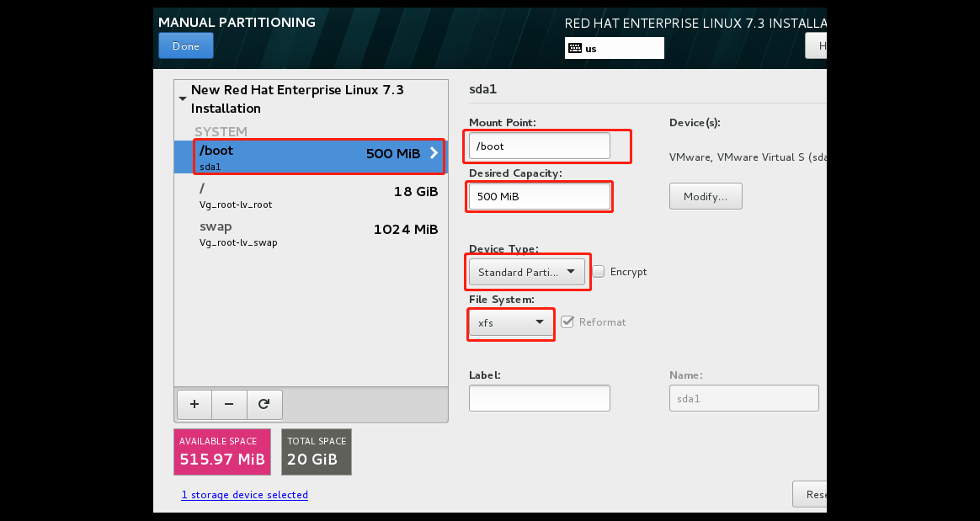Viewport: 980px width, 521px height.
Task: Click the Mount Point input field
Action: [x=540, y=146]
